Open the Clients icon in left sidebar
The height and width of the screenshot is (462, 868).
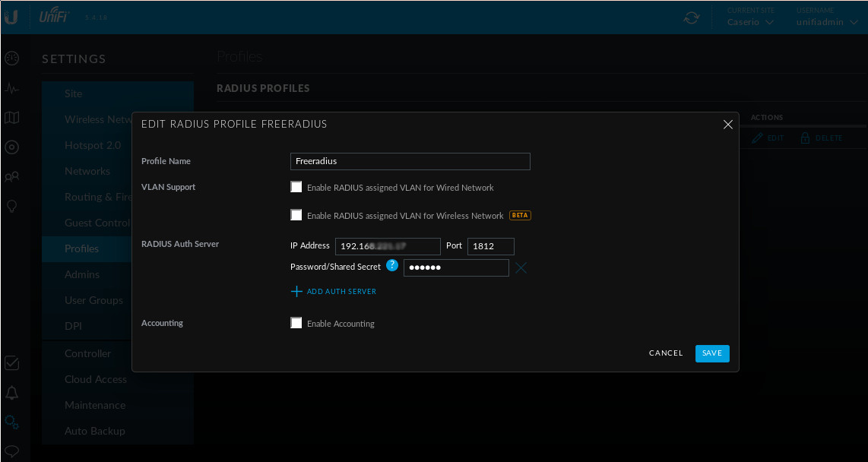point(11,177)
